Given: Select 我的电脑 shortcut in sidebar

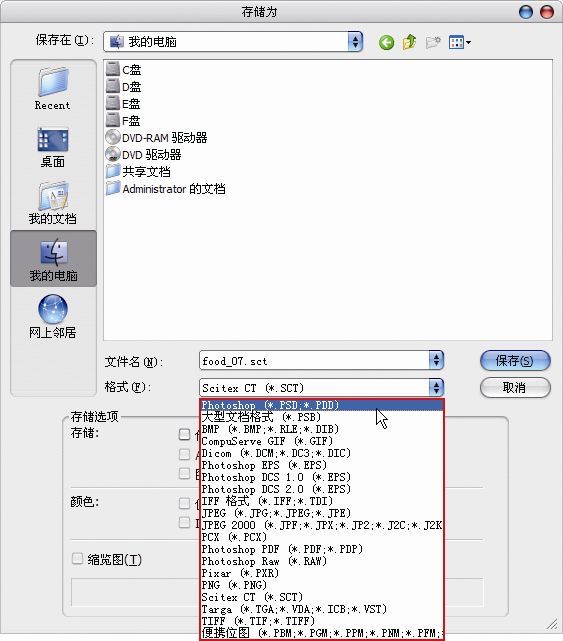Looking at the screenshot, I should click(x=54, y=258).
